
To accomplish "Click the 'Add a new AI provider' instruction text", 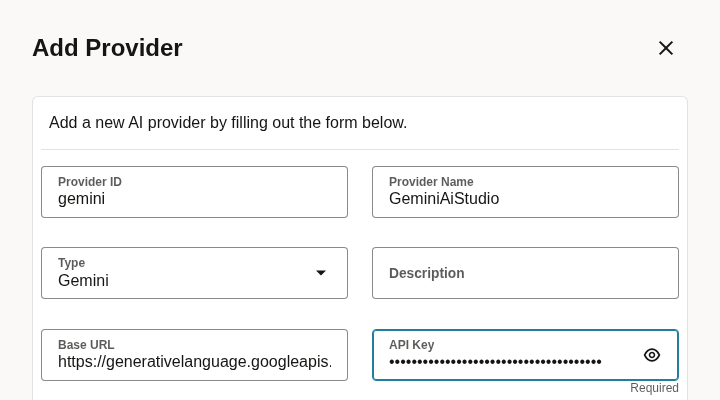I will click(x=228, y=123).
